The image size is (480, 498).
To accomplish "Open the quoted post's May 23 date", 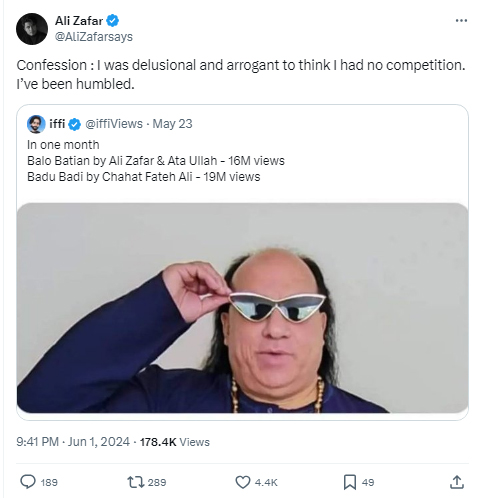I will pos(172,124).
